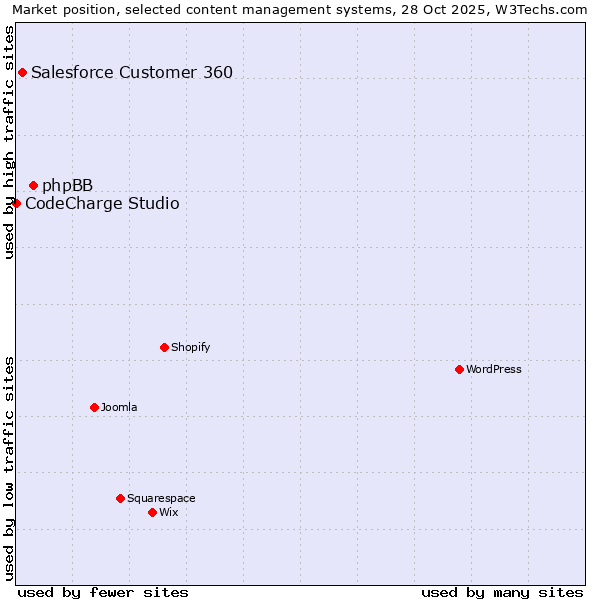The height and width of the screenshot is (600, 600).
Task: Click the Squarespace text label
Action: click(x=161, y=498)
